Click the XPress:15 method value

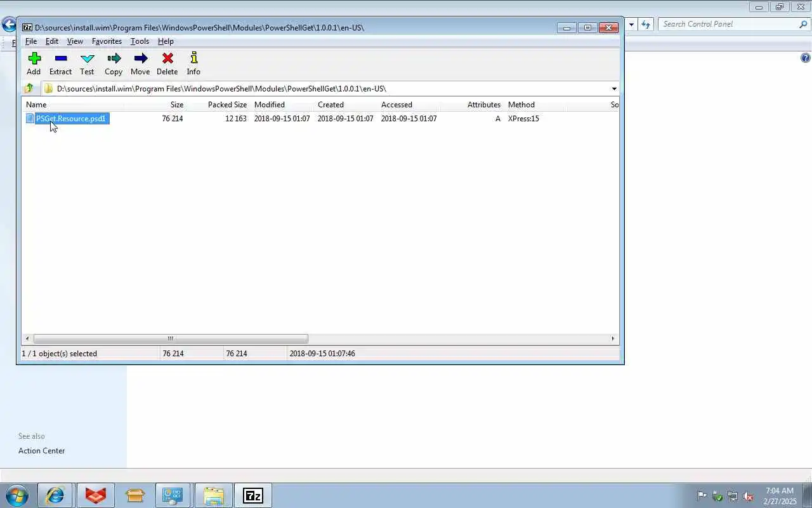tap(523, 119)
